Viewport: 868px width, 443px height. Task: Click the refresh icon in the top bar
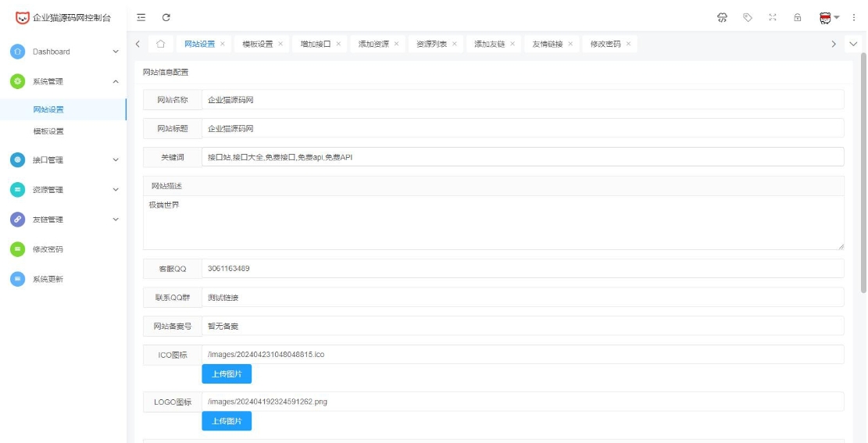pos(166,17)
